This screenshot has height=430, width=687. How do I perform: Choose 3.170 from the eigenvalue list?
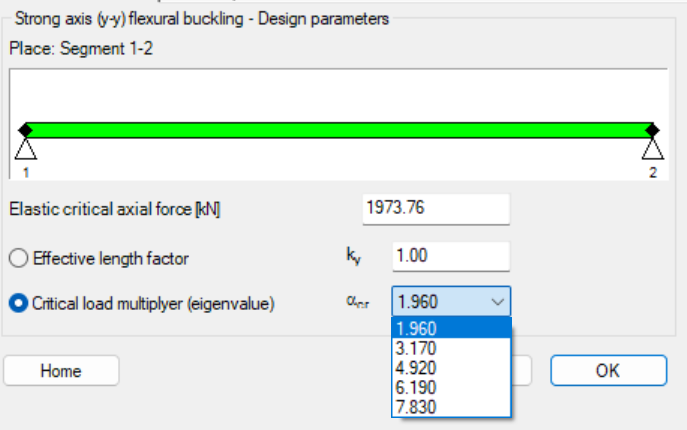452,349
